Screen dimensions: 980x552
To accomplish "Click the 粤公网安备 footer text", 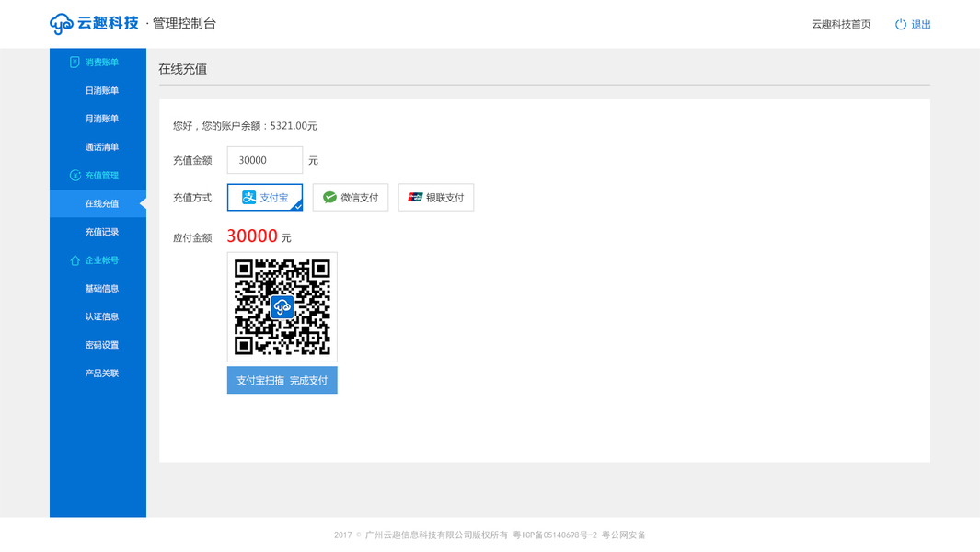I will coord(624,535).
